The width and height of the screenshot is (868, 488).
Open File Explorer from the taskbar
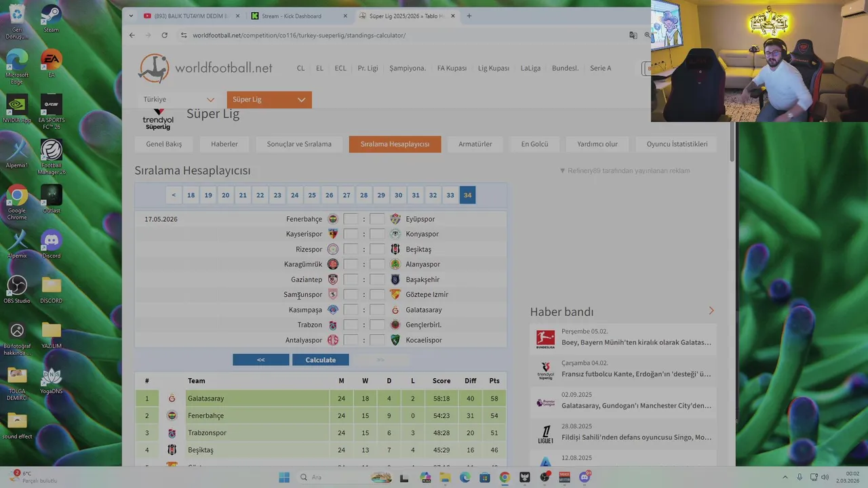[445, 477]
